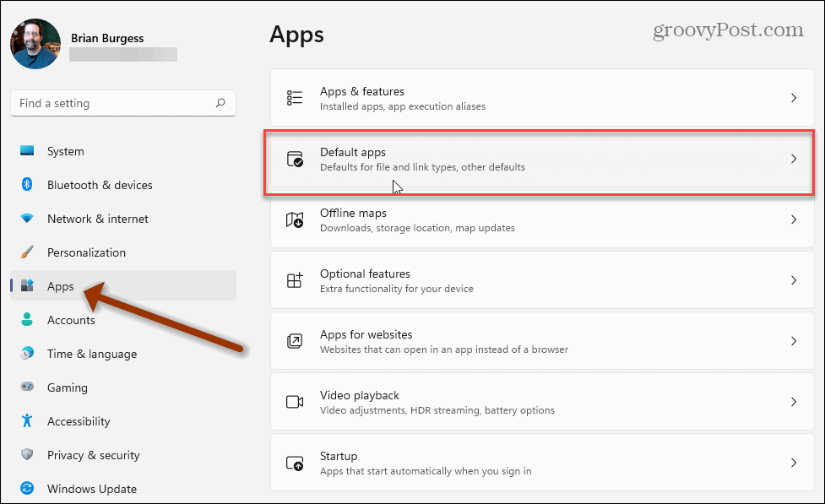Open Apps & features title
Viewport: 825px width, 504px height.
[362, 91]
